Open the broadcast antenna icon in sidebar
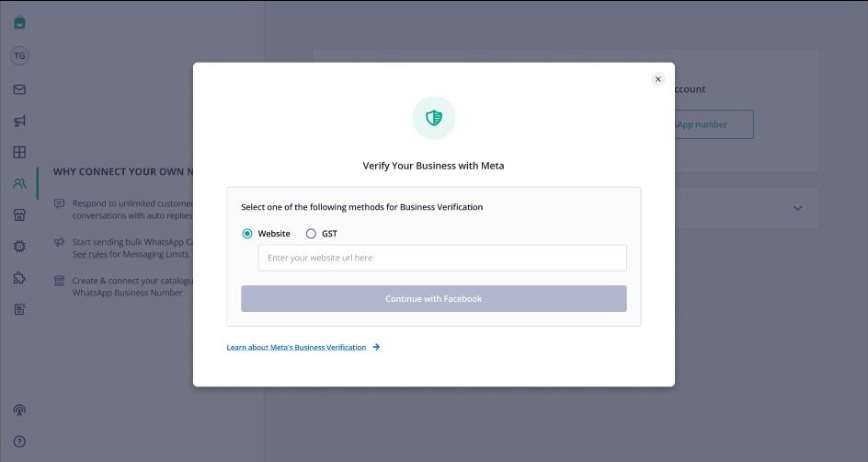This screenshot has height=462, width=868. [x=19, y=410]
